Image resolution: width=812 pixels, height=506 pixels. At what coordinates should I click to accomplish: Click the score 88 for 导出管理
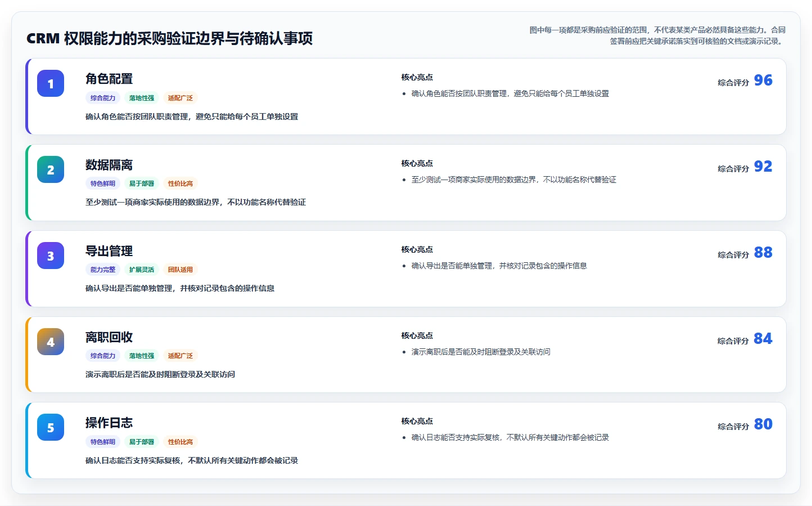763,253
